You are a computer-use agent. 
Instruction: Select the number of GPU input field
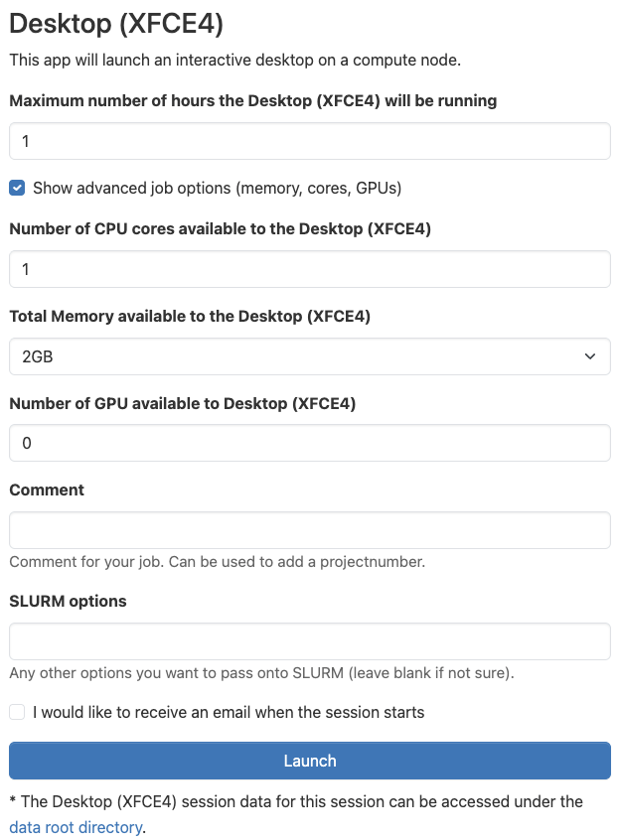click(x=309, y=443)
